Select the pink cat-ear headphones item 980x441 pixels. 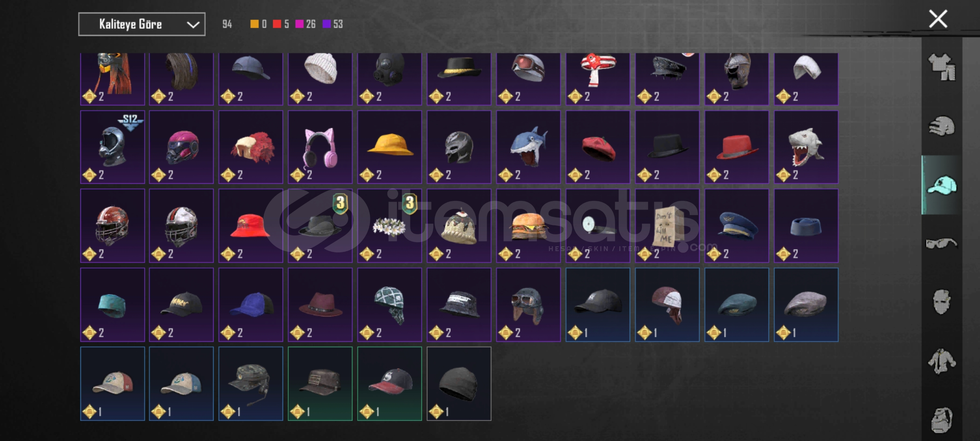320,147
